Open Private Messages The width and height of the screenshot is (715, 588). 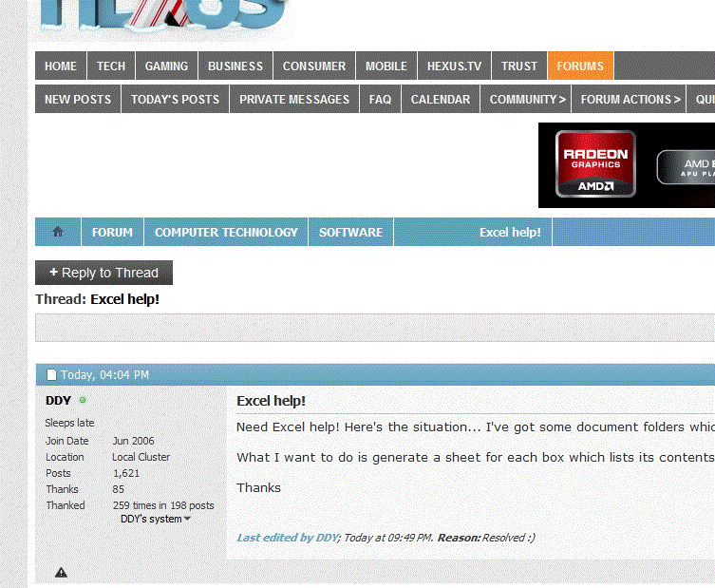294,99
